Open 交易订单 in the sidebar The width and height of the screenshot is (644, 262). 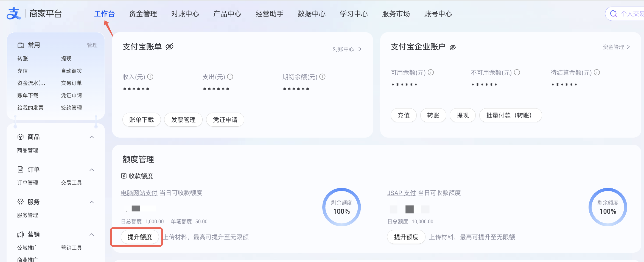[71, 83]
